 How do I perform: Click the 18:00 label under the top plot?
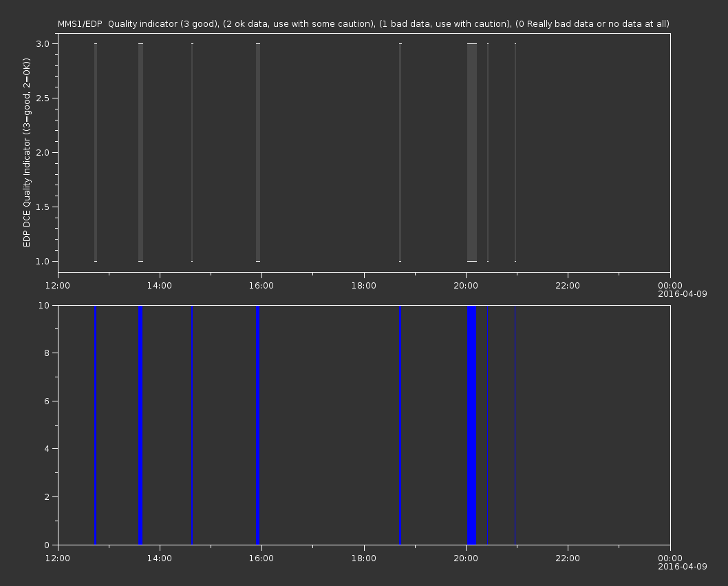click(x=363, y=285)
